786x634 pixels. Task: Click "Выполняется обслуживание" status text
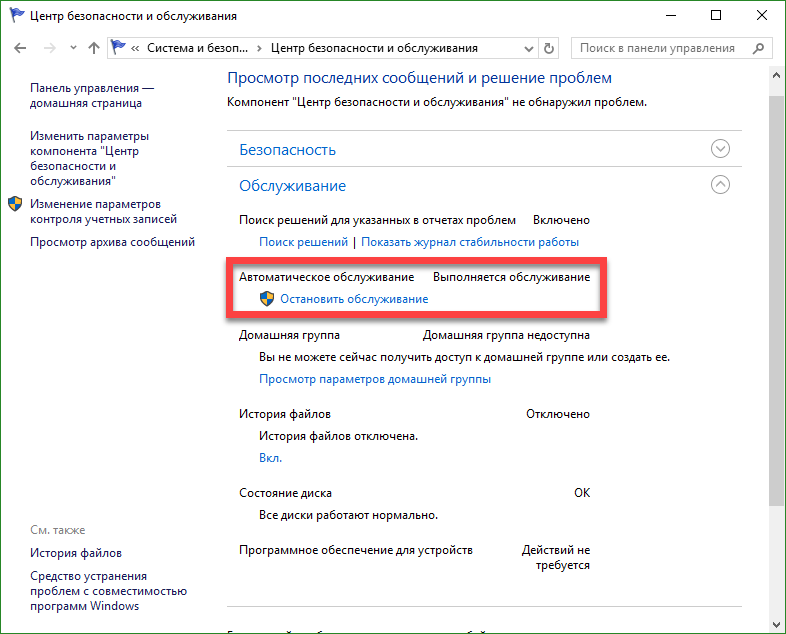click(x=511, y=277)
